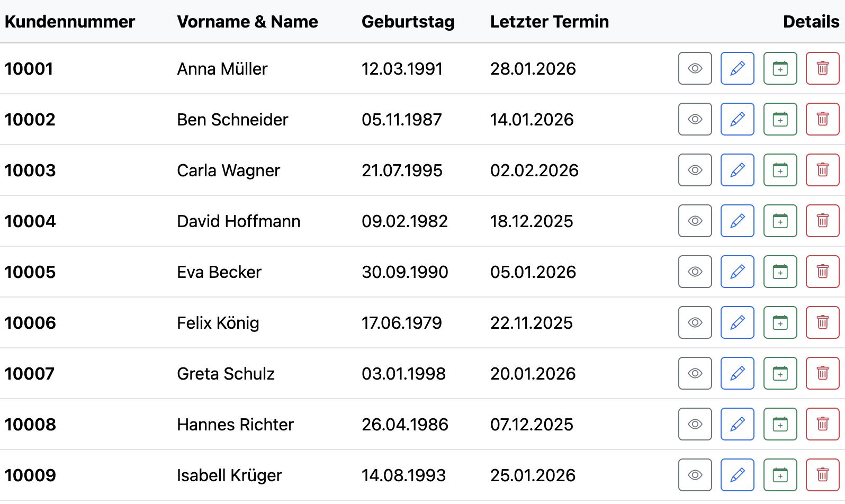845x504 pixels.
Task: Select customer number 10005
Action: coord(30,272)
